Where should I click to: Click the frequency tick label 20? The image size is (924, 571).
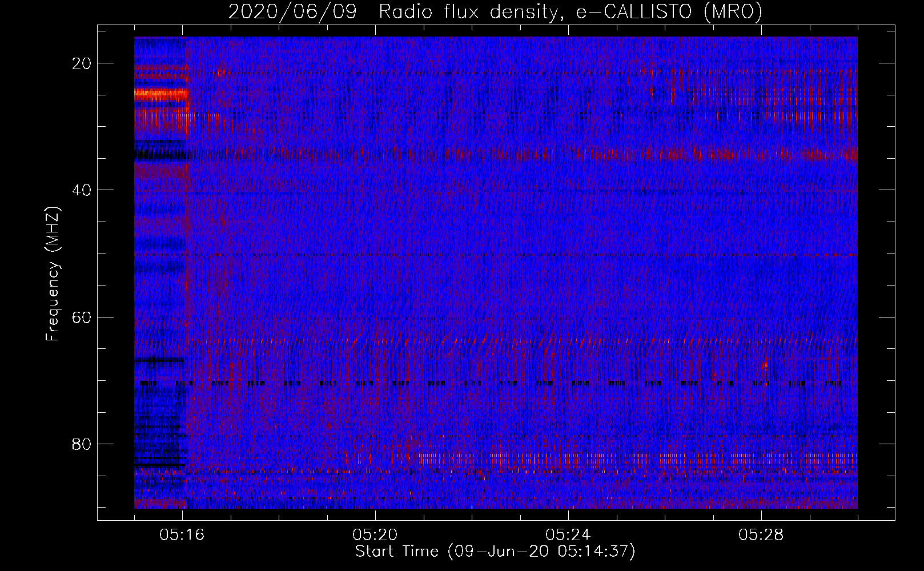pos(82,63)
